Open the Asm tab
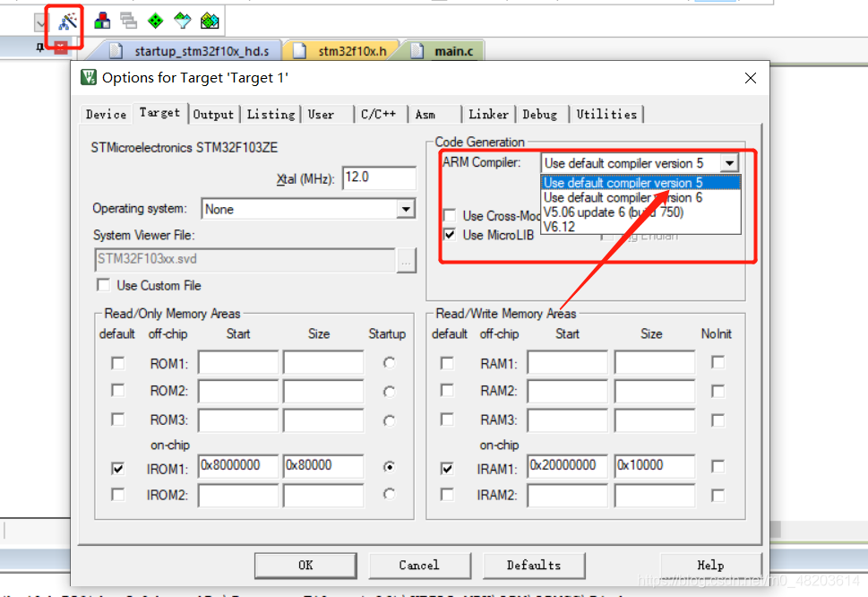 (x=425, y=114)
